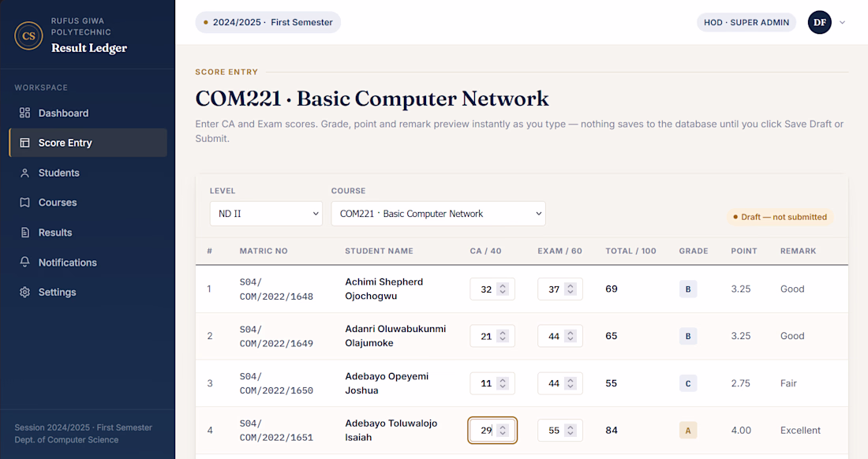
Task: Click the CA stepper arrows for Adebayo Opeyemi
Action: (x=503, y=383)
